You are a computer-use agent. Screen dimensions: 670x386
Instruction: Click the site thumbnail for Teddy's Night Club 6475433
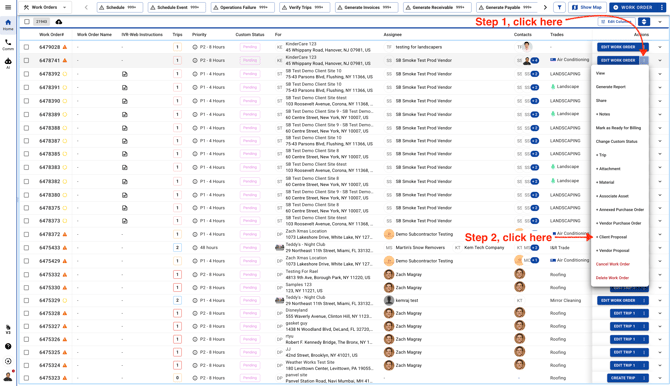tap(279, 248)
